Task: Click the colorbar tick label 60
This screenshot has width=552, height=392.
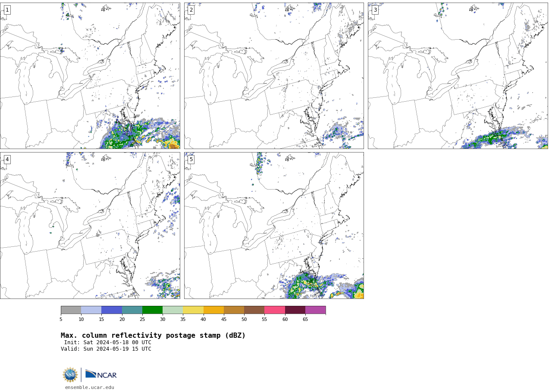Action: [285, 319]
